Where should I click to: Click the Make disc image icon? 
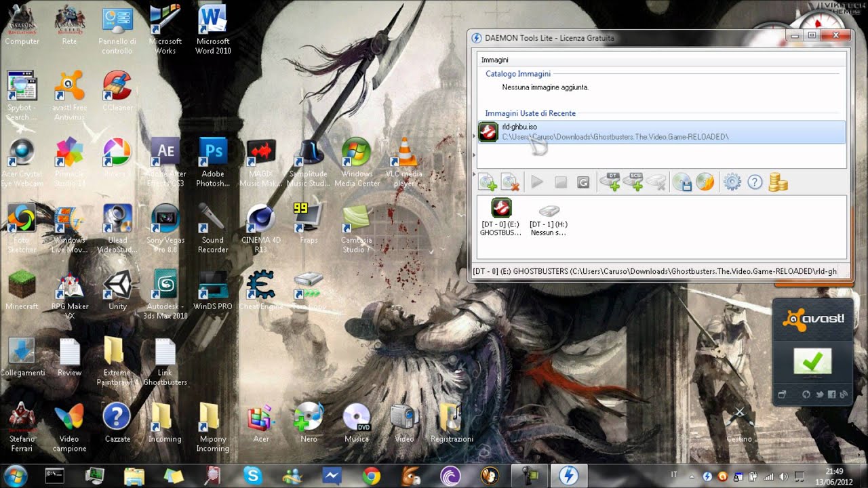(x=682, y=182)
